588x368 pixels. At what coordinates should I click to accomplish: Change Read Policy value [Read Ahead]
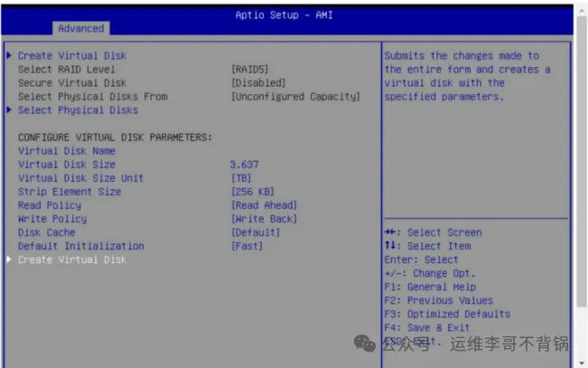coord(264,205)
